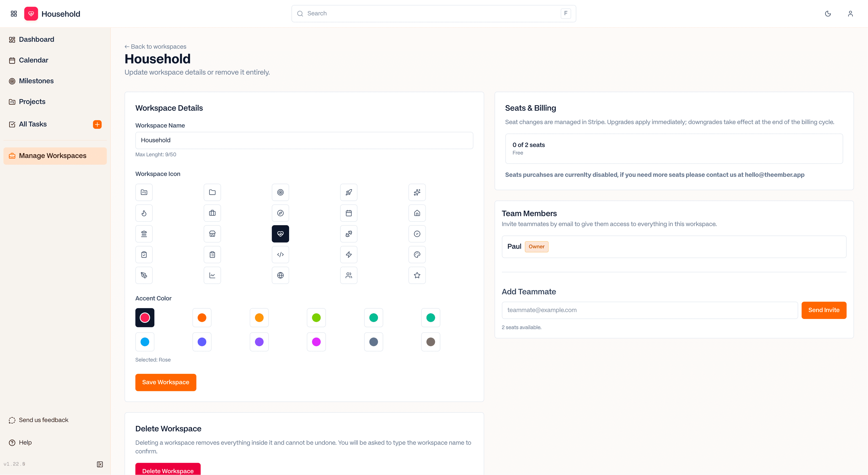Deselect the Rose accent by picking orange
This screenshot has height=475, width=868.
[x=201, y=317]
